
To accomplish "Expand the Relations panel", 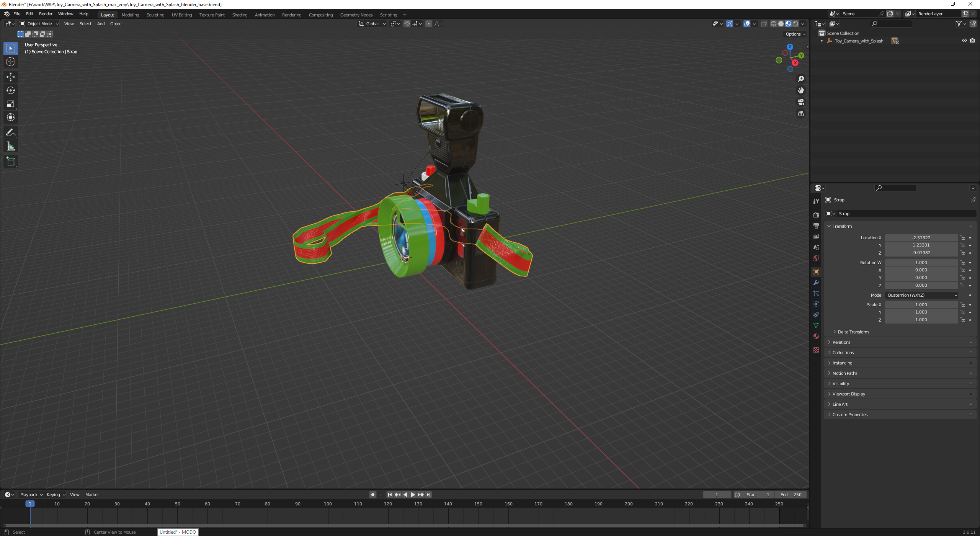I will click(x=900, y=342).
